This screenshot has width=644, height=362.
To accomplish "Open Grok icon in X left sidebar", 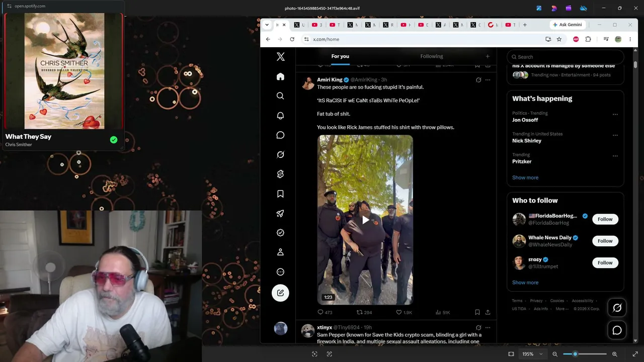I will pyautogui.click(x=280, y=154).
